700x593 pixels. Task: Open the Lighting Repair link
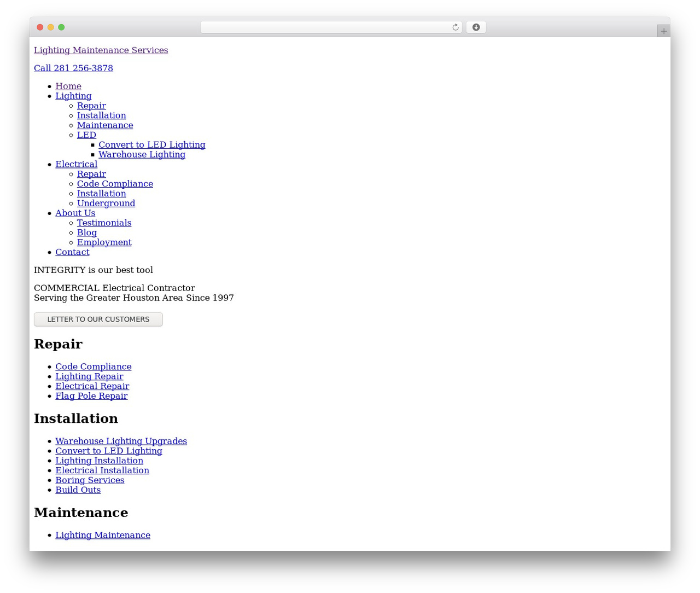tap(89, 377)
